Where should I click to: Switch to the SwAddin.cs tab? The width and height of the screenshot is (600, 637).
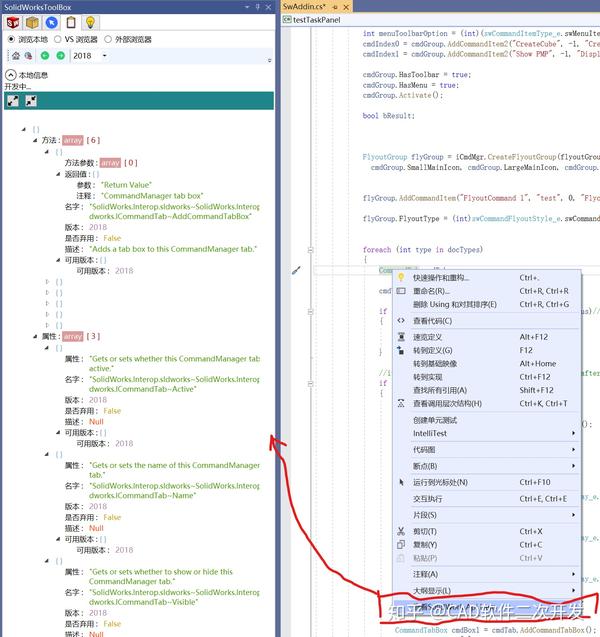(x=304, y=6)
